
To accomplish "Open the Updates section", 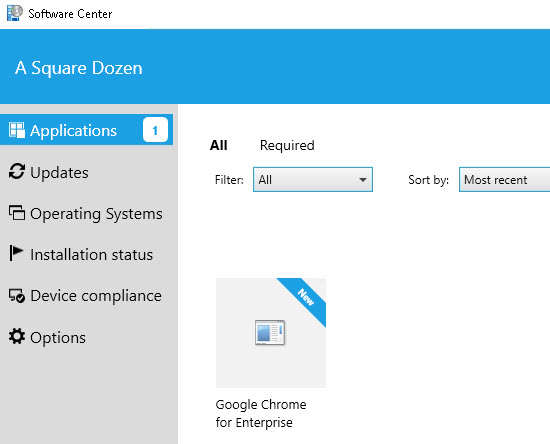I will 59,173.
